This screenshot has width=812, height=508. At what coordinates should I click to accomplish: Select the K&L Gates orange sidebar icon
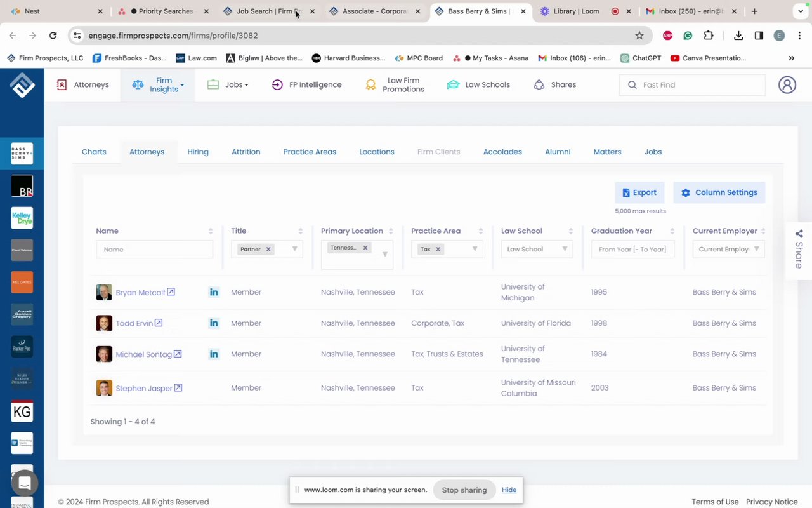pos(22,283)
